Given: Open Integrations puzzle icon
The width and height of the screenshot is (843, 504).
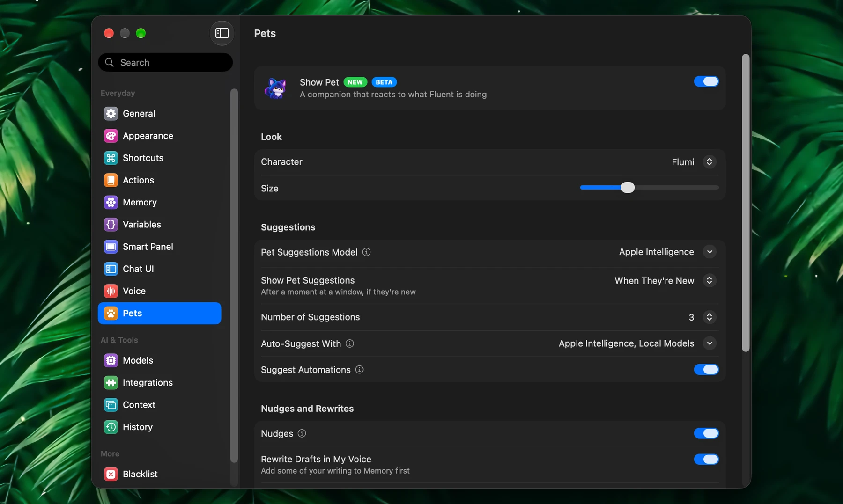Looking at the screenshot, I should coord(111,383).
